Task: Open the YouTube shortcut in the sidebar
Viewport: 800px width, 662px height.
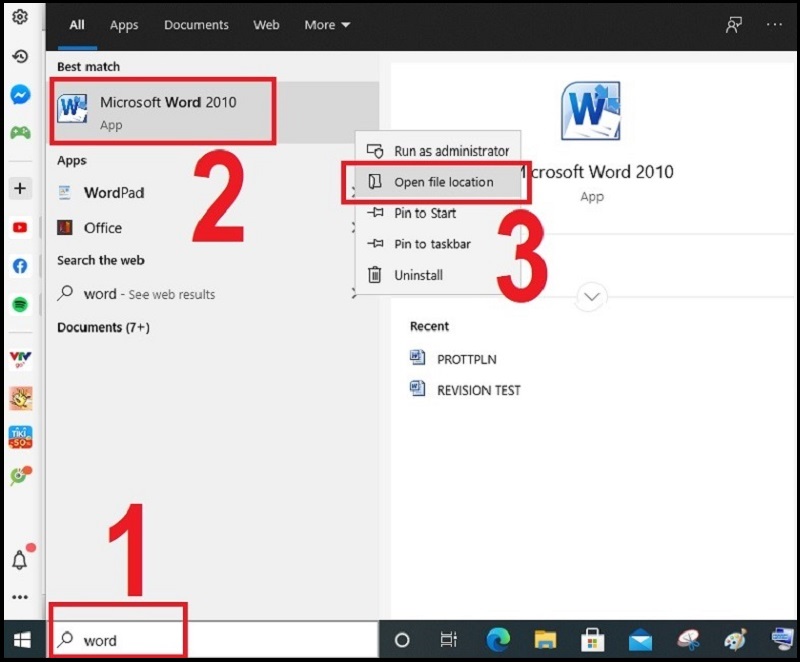Action: point(20,228)
